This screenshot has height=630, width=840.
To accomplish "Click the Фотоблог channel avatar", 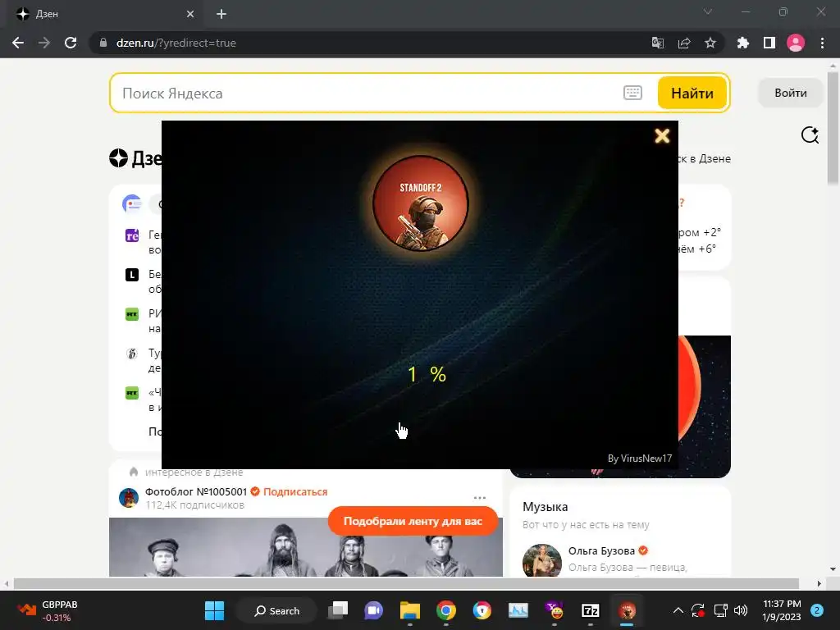I will point(129,498).
